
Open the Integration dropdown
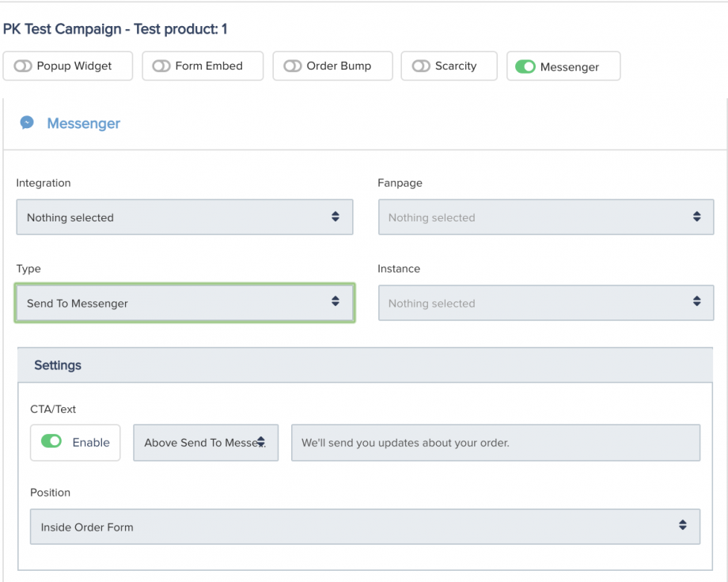pos(184,217)
